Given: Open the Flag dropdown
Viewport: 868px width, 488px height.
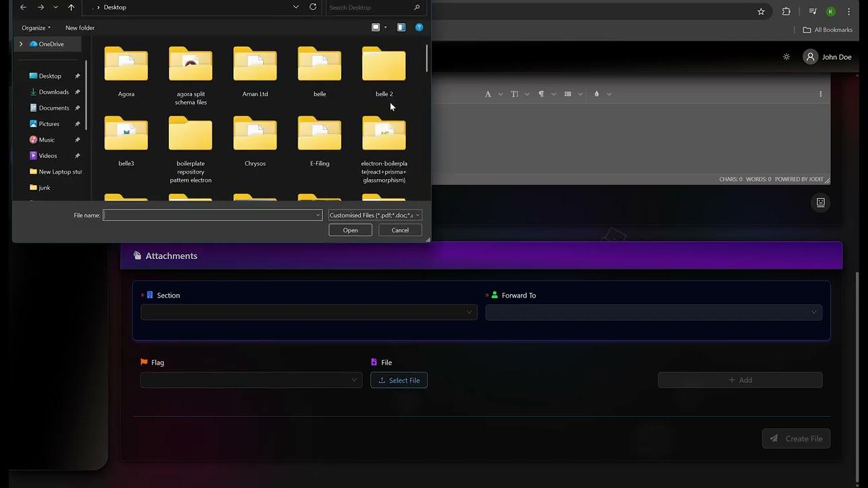Looking at the screenshot, I should 251,380.
